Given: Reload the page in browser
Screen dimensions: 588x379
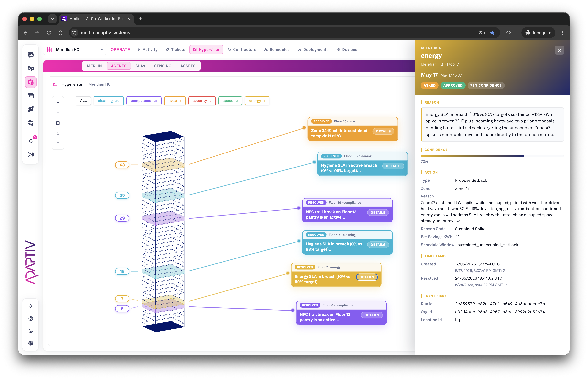Looking at the screenshot, I should coord(49,32).
